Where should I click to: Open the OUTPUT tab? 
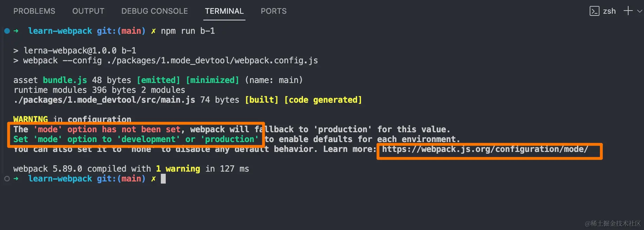88,11
